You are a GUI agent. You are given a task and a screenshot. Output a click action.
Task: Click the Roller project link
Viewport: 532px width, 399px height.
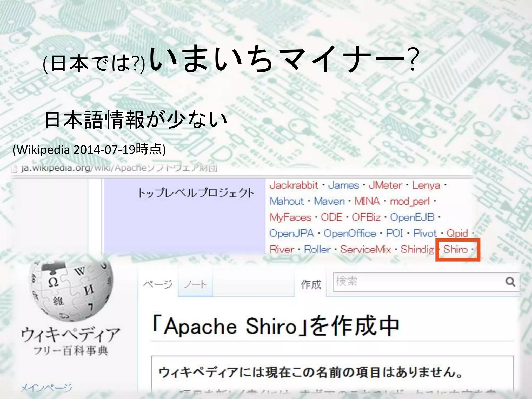coord(317,249)
